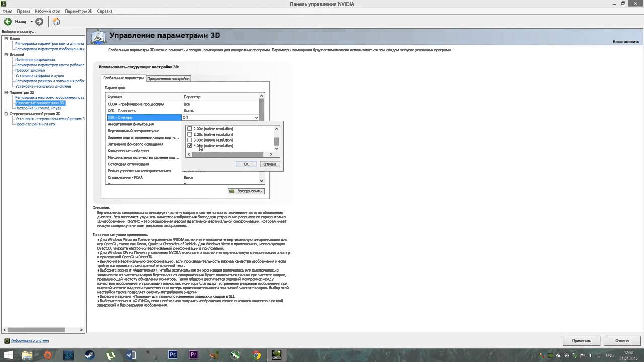Open Настройка Surround, PhysX task
Image resolution: width=644 pixels, height=362 pixels.
pyautogui.click(x=38, y=108)
